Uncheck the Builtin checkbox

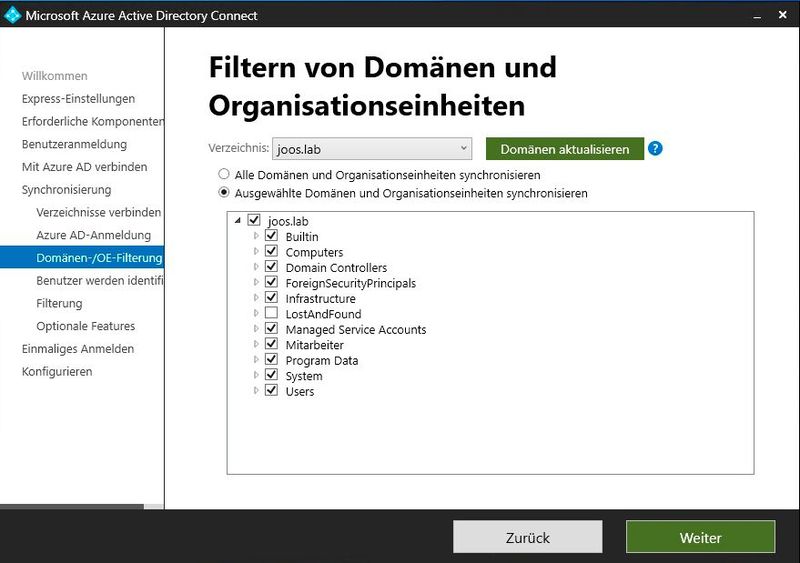(271, 235)
